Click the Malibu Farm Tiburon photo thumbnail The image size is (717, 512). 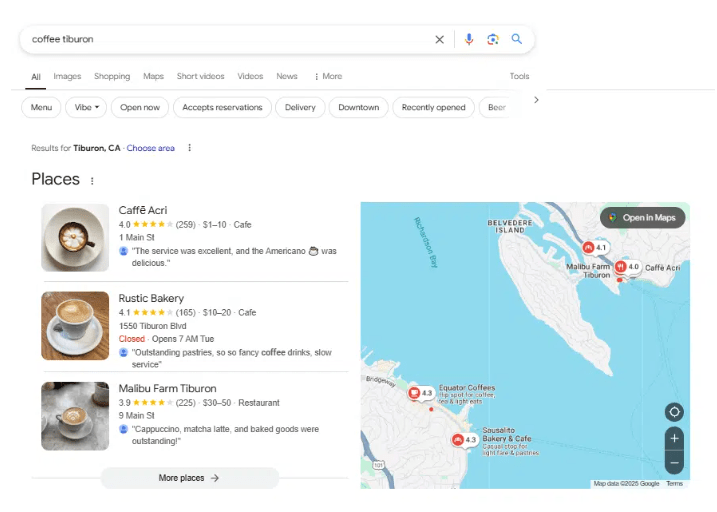pyautogui.click(x=75, y=416)
